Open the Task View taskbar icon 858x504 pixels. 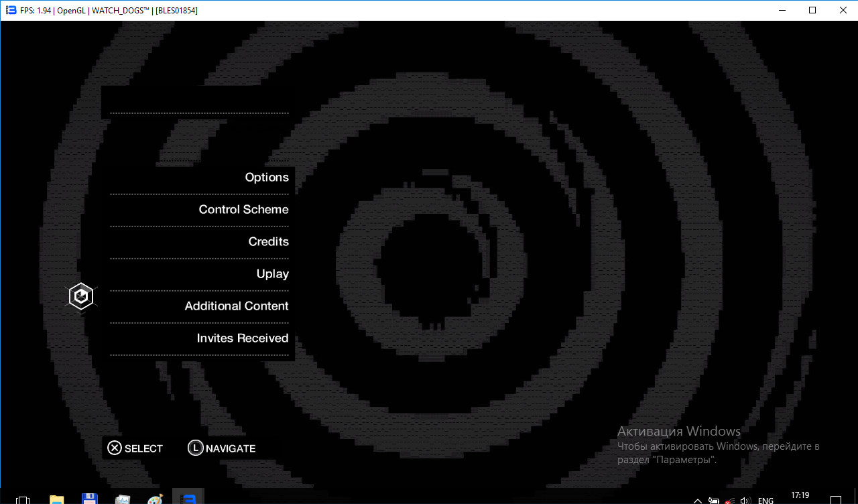click(23, 500)
